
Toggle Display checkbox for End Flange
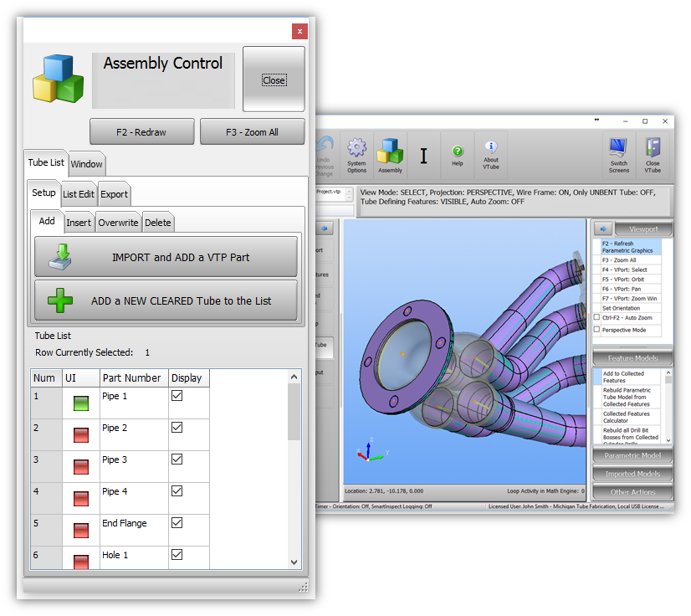coord(177,523)
